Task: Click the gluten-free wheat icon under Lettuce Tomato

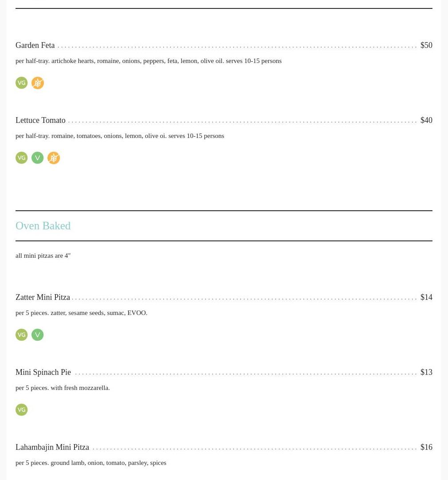Action: (x=54, y=158)
